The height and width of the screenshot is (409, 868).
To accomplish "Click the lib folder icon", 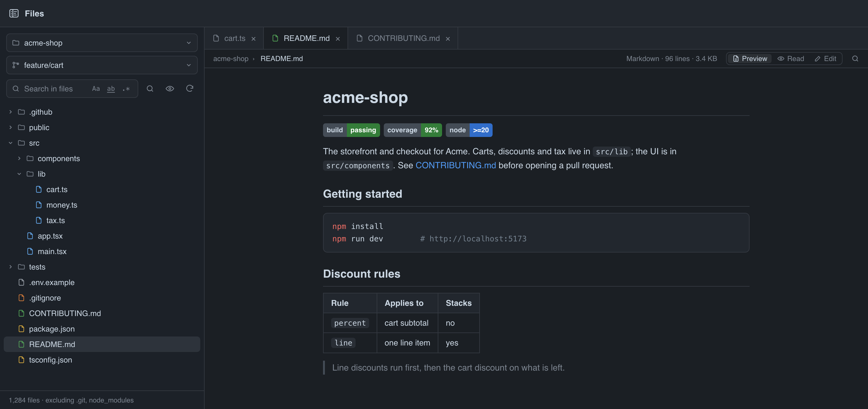I will [30, 174].
